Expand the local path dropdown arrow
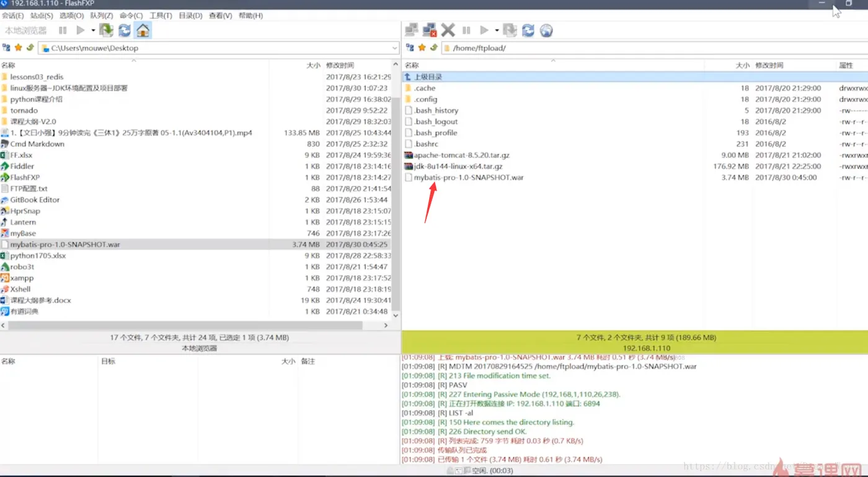868x477 pixels. [x=394, y=48]
